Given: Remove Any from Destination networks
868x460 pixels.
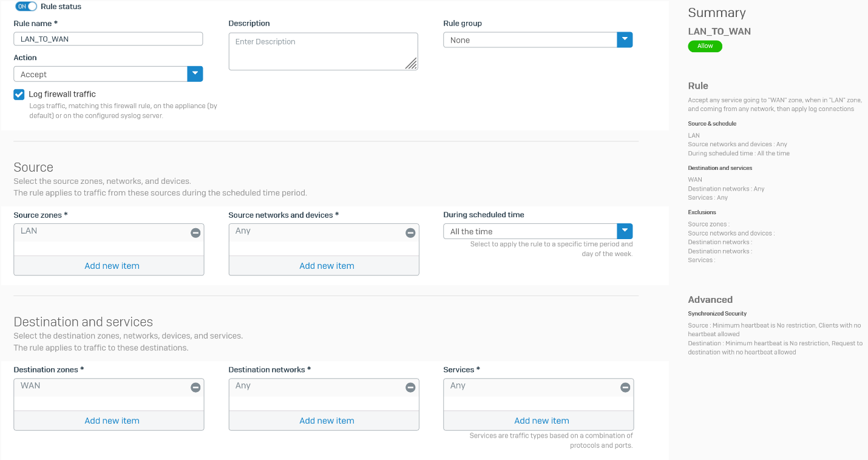Looking at the screenshot, I should point(410,387).
